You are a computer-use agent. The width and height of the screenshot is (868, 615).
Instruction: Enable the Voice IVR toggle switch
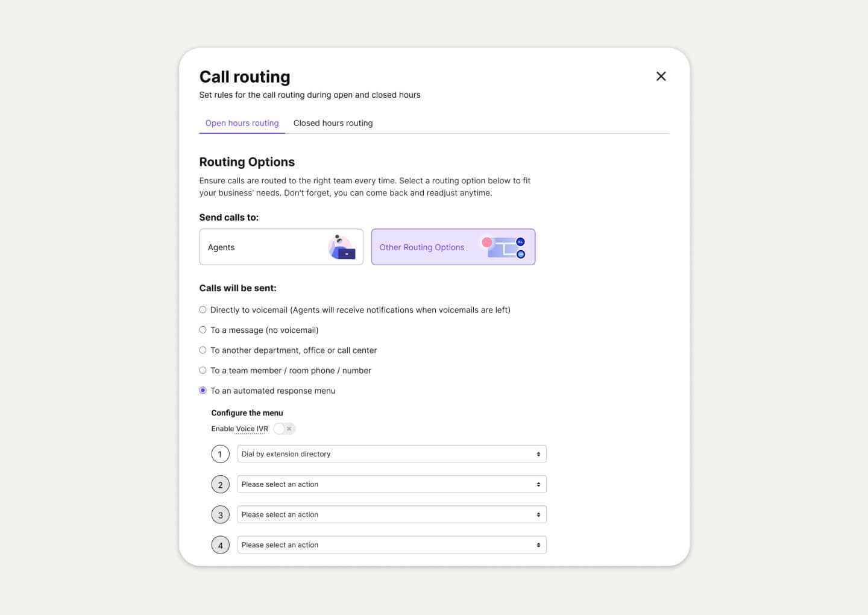[280, 429]
